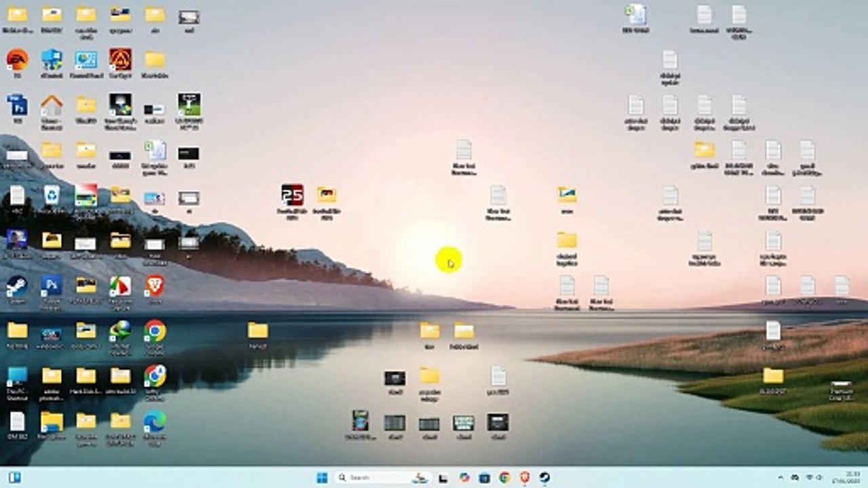868x488 pixels.
Task: Select the This PC shortcut icon
Action: click(17, 375)
